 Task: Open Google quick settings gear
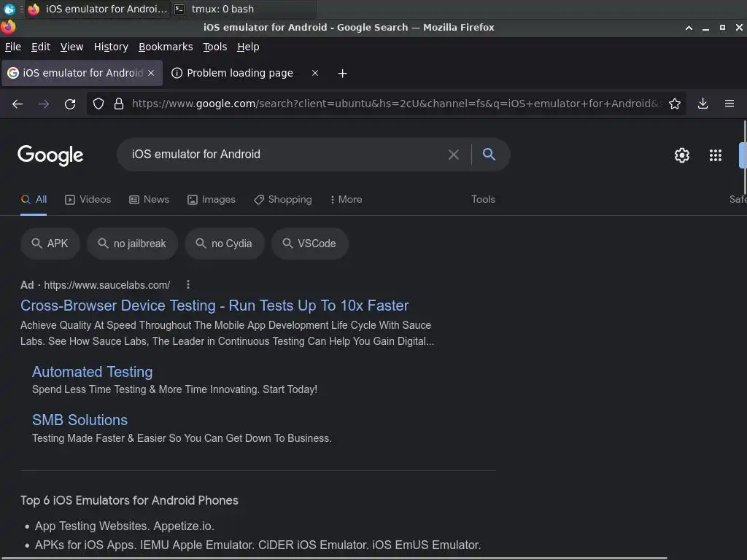point(682,155)
